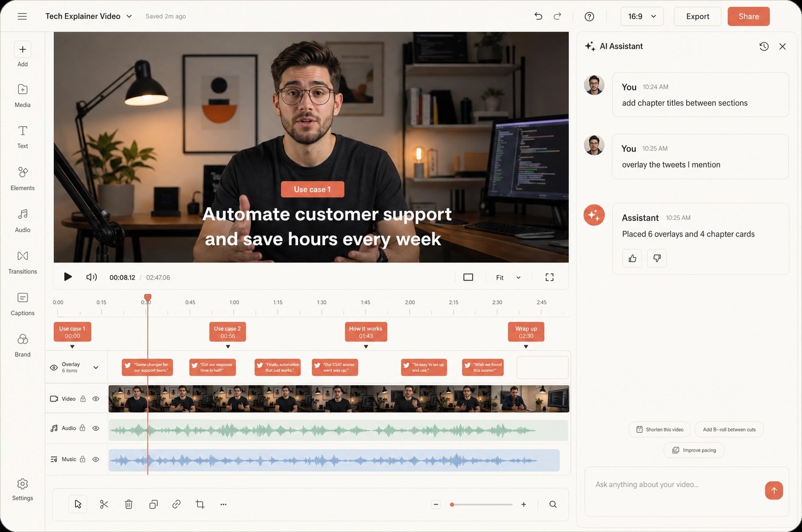Click the trash delete icon
Viewport: 802px width, 532px height.
pos(128,504)
